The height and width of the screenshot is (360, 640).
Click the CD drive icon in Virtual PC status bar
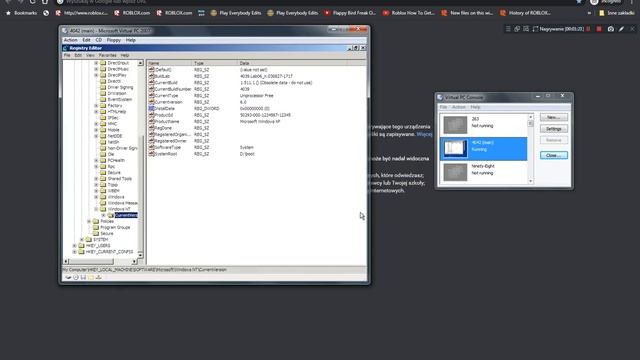[x=76, y=278]
